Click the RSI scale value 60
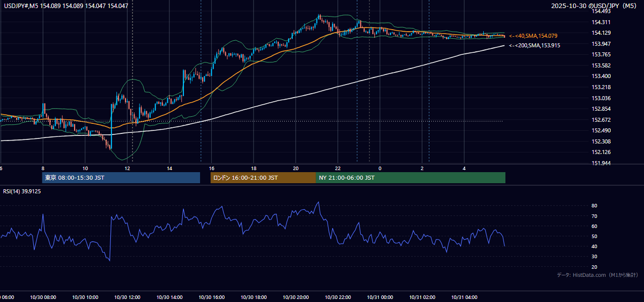 (594, 226)
